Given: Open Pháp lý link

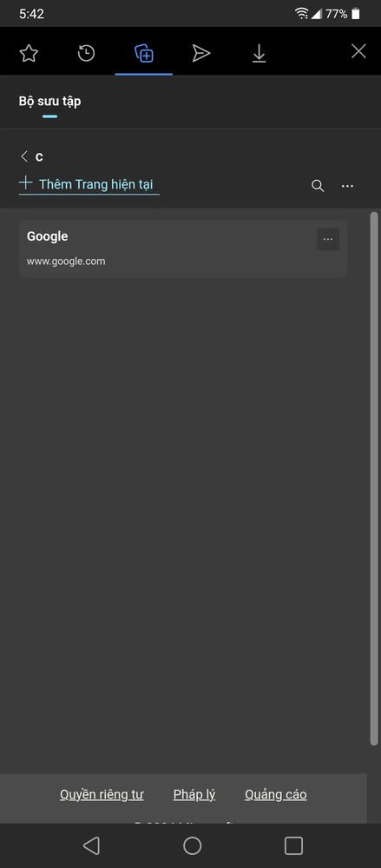Looking at the screenshot, I should (194, 795).
